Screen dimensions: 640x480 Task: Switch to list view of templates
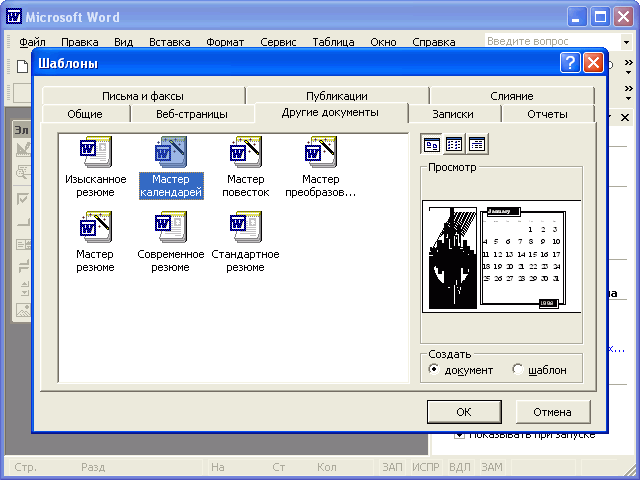454,144
